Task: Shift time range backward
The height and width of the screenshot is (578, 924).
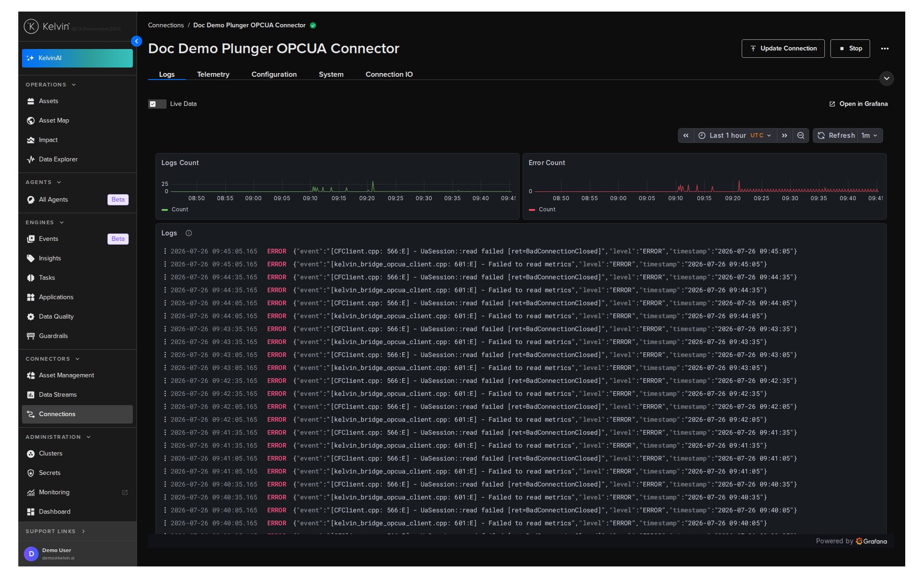Action: [x=686, y=136]
